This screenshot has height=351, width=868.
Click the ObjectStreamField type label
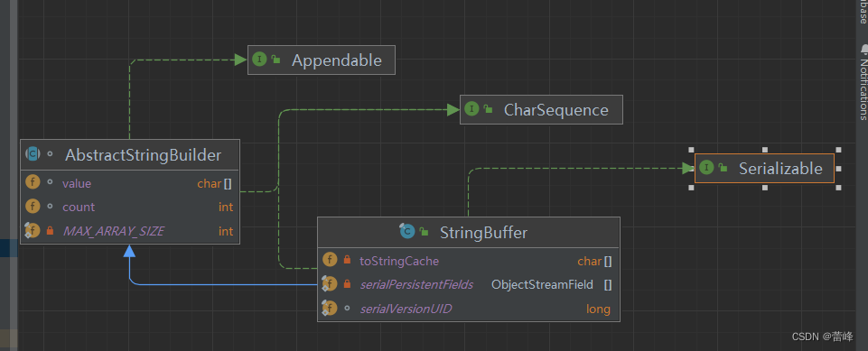click(x=542, y=284)
